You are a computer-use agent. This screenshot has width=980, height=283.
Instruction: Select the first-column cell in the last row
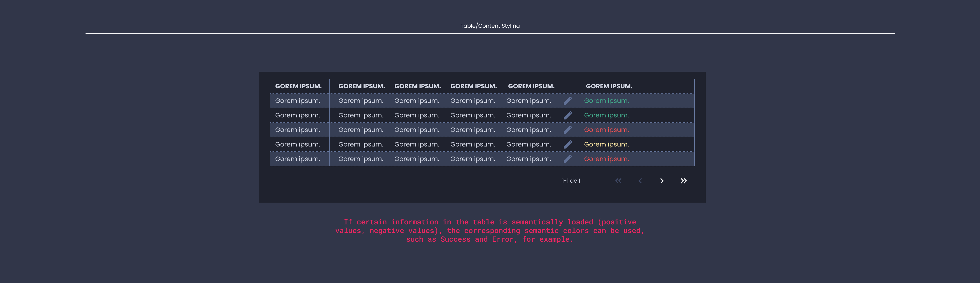coord(298,159)
